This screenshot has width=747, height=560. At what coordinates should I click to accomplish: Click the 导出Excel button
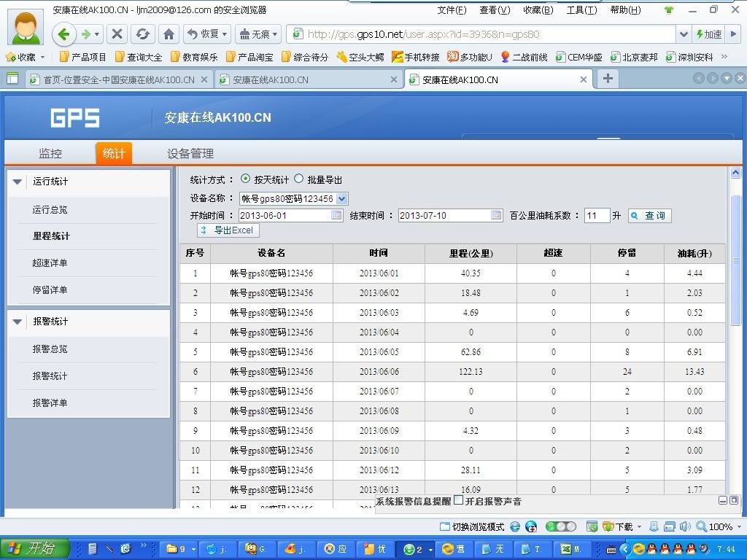228,230
